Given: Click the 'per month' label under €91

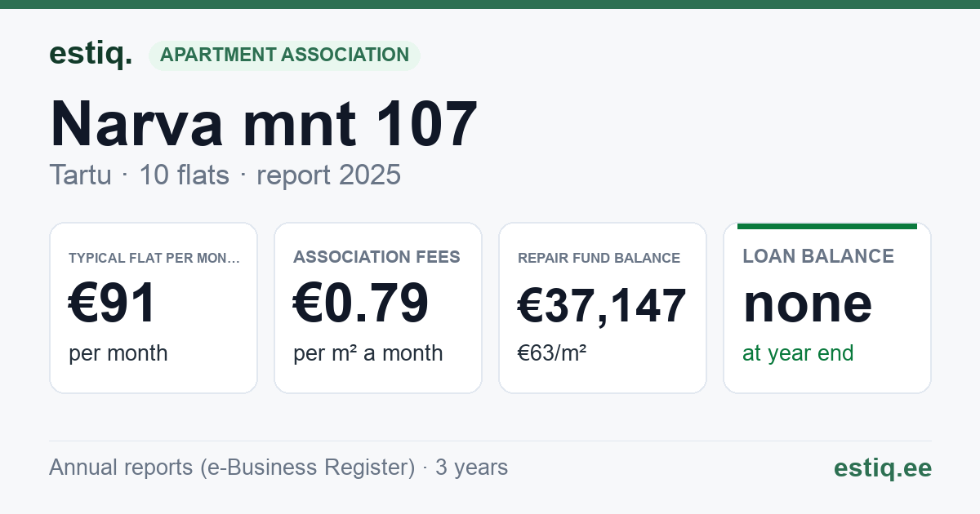Looking at the screenshot, I should pyautogui.click(x=118, y=353).
